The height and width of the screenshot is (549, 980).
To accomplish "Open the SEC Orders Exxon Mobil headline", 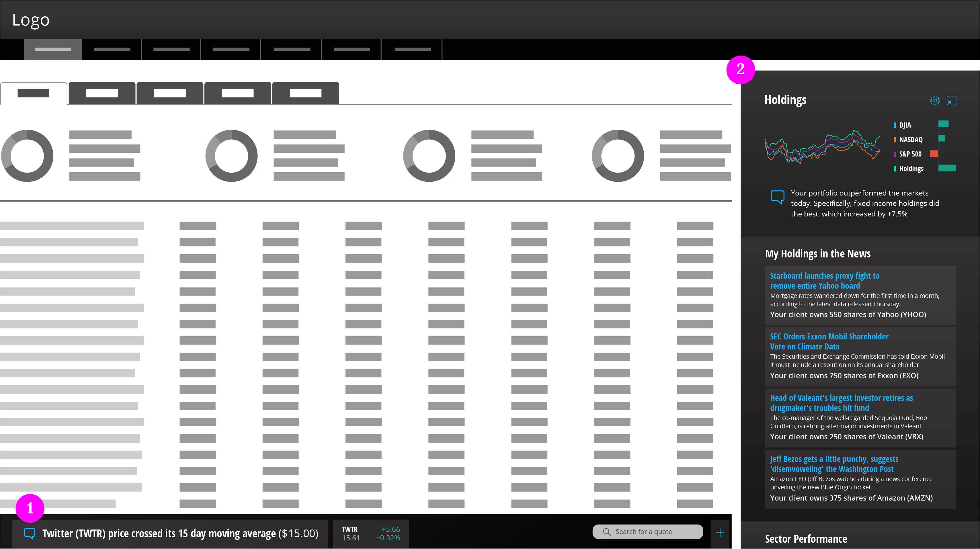I will 829,342.
